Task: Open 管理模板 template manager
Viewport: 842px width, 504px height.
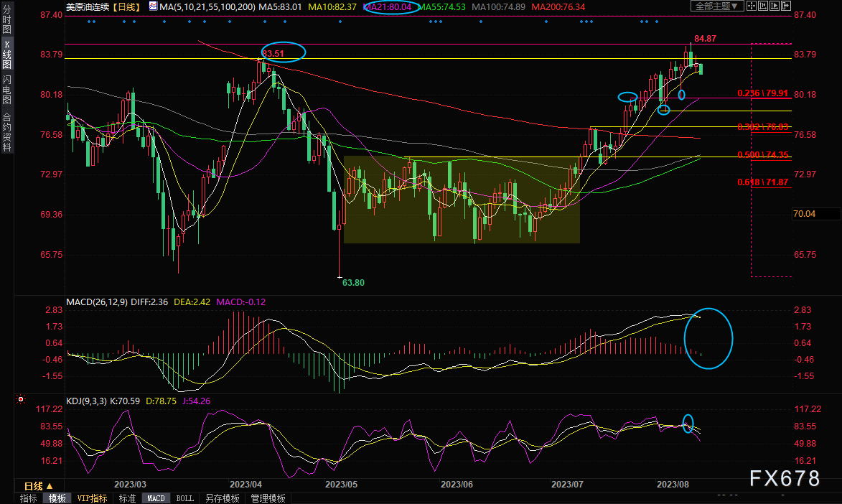Action: [268, 498]
